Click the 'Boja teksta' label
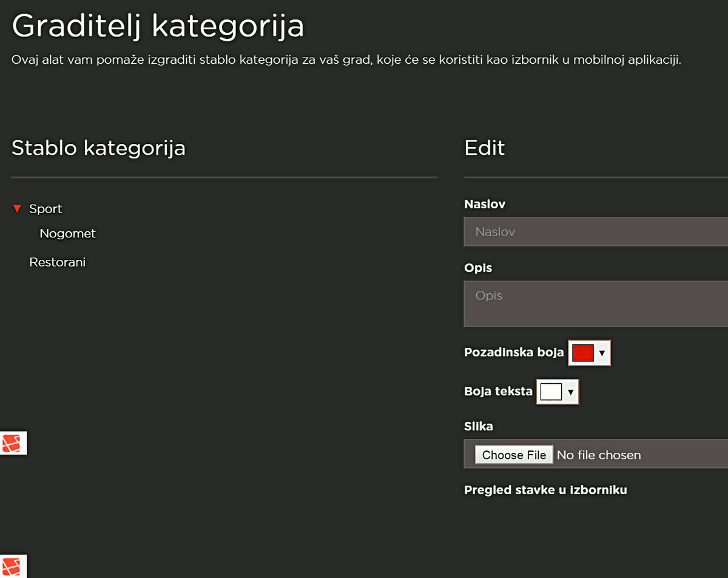 498,392
